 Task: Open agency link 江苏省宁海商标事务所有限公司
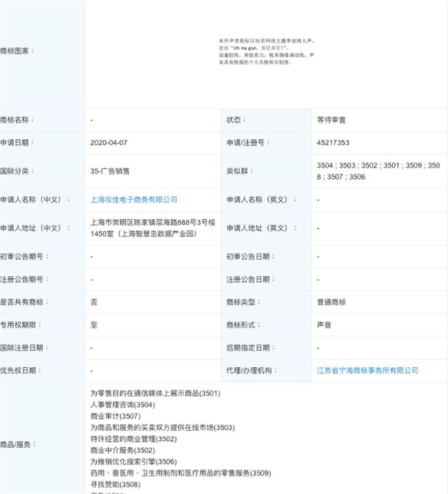point(367,371)
